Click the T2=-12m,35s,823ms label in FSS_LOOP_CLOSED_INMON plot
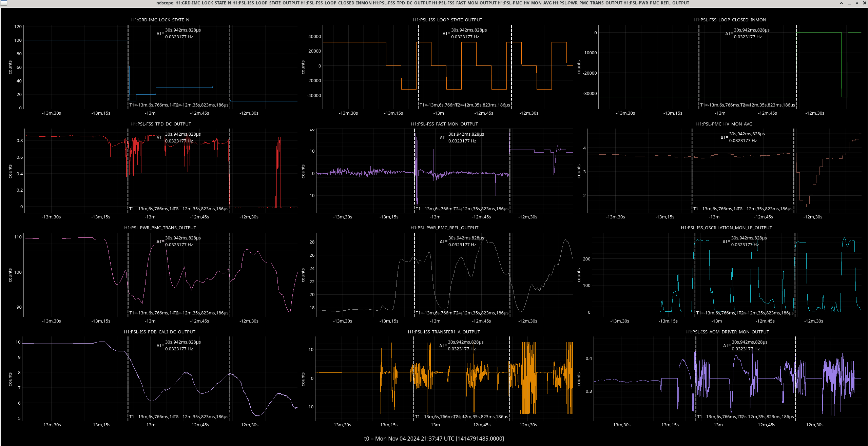 point(768,105)
